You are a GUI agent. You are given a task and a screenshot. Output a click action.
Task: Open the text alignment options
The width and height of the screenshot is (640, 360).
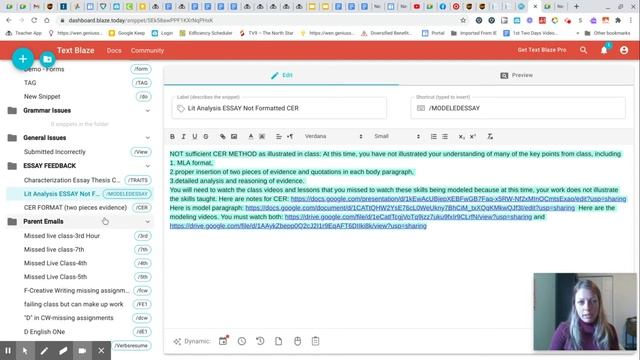(279, 136)
